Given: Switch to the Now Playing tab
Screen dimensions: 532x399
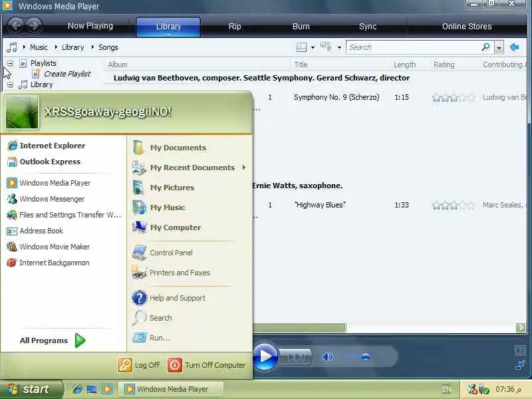Looking at the screenshot, I should (x=90, y=26).
